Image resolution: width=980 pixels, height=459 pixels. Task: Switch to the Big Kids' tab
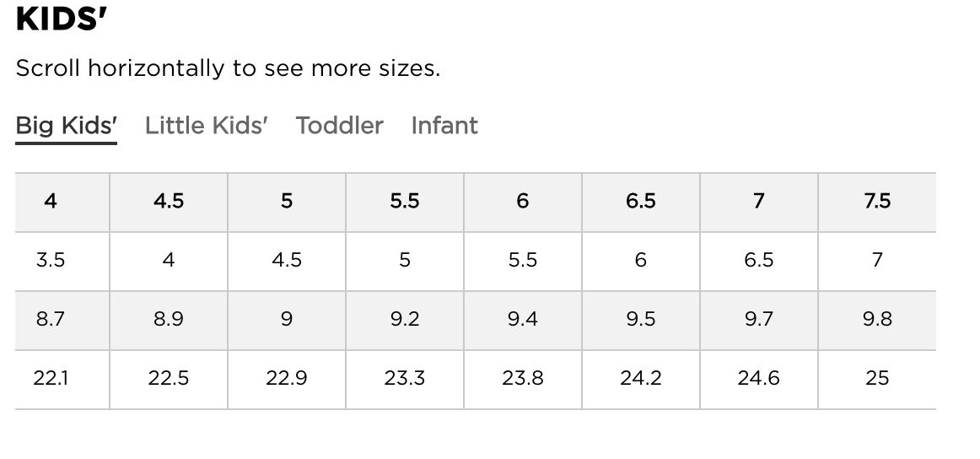[66, 126]
